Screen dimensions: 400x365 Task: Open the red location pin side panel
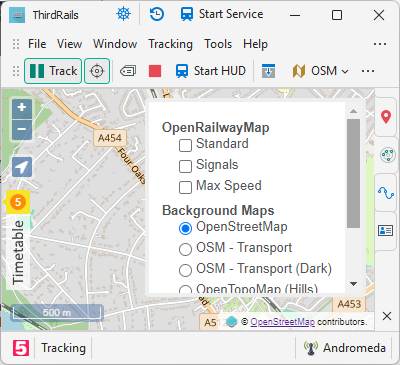[x=386, y=117]
